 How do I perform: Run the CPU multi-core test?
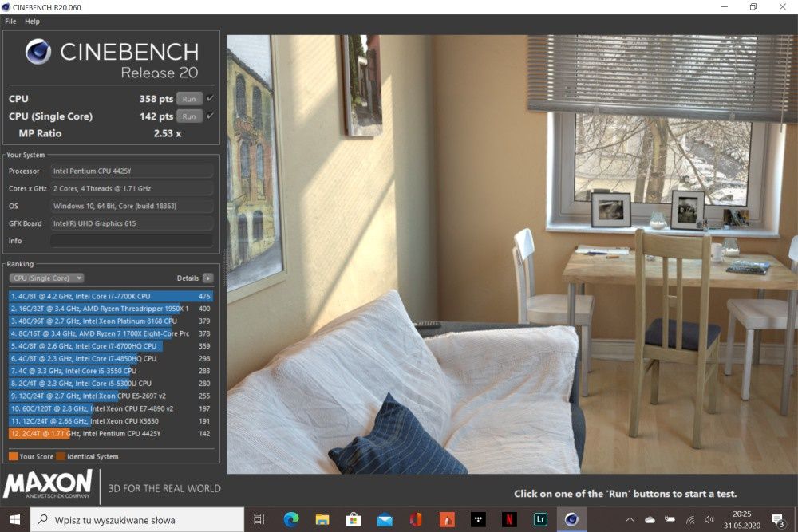[189, 99]
